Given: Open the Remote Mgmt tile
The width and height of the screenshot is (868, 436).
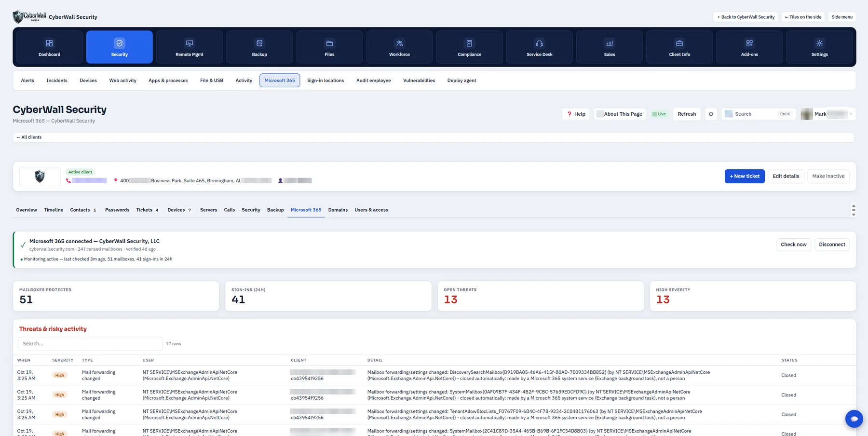Looking at the screenshot, I should click(x=190, y=47).
